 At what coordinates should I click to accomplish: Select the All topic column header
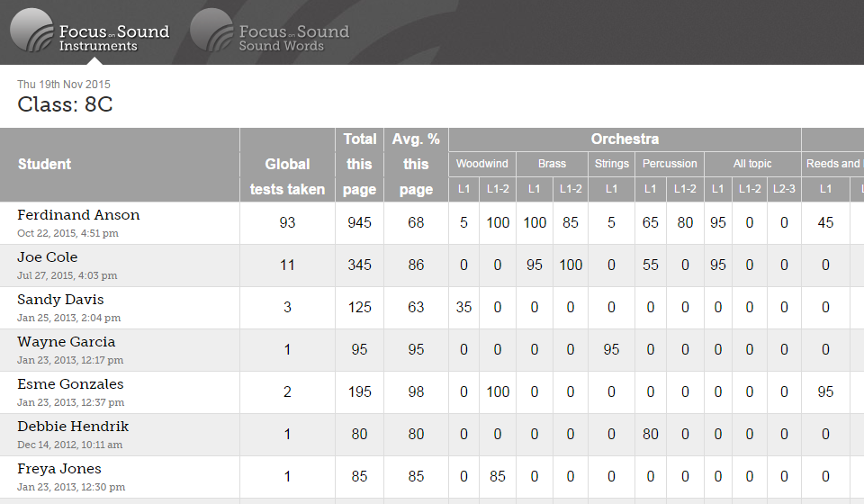752,164
